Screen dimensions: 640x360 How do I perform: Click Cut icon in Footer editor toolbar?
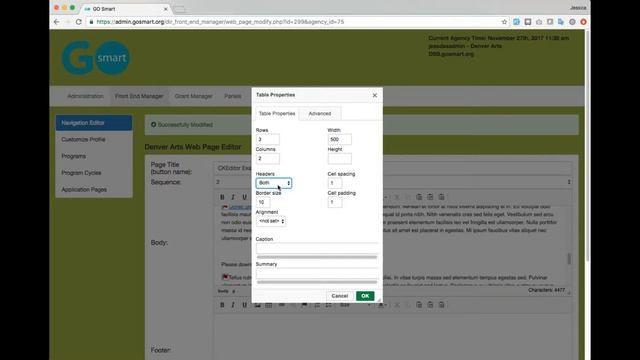coord(397,305)
